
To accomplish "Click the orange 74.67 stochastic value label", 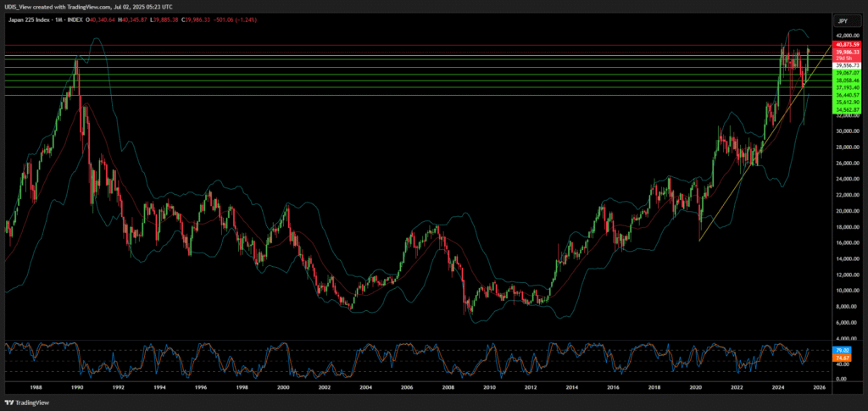I will click(x=843, y=358).
